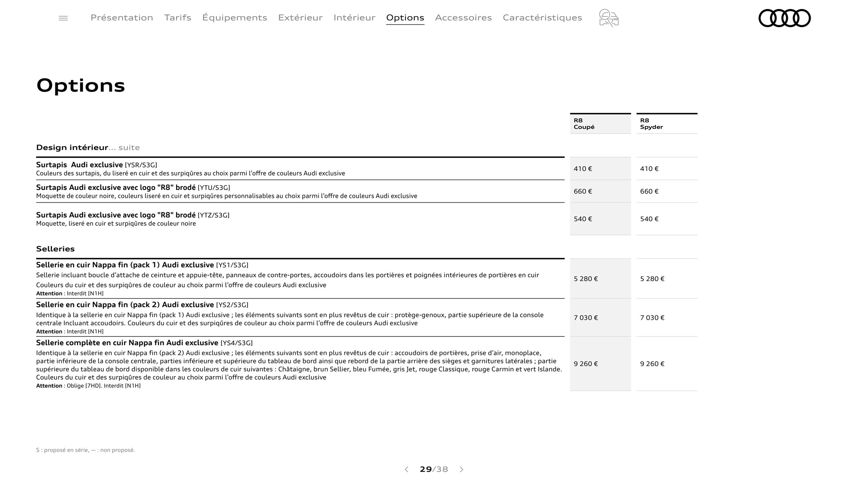Click the 5 280 € price under R8 Spyder
The width and height of the screenshot is (868, 488).
tap(652, 279)
